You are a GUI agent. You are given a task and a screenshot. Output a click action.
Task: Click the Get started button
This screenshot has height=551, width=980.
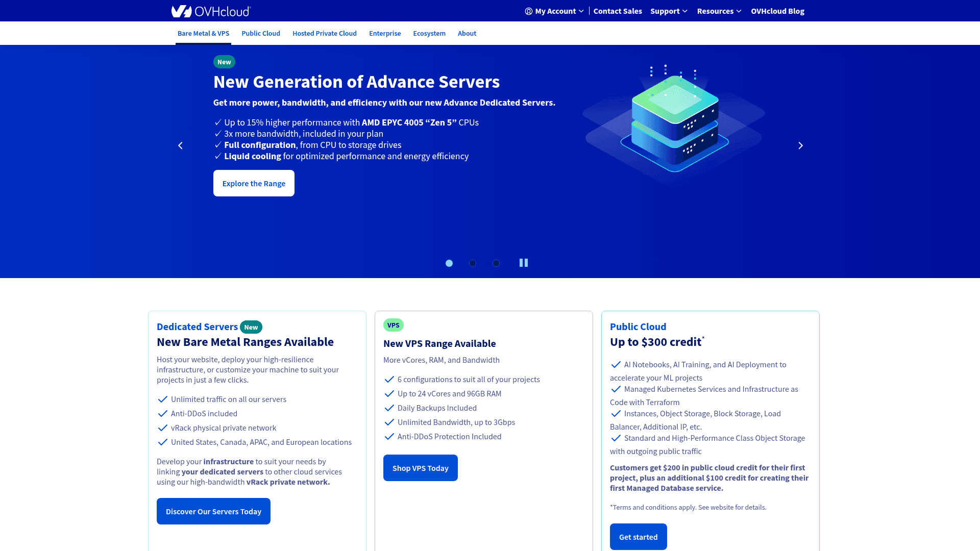[x=638, y=537]
